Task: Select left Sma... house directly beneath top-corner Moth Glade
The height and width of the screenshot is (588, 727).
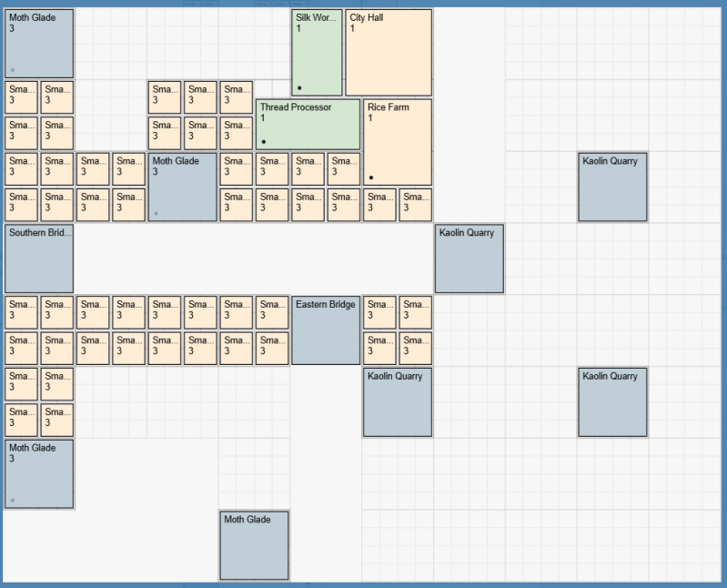Action: tap(21, 96)
